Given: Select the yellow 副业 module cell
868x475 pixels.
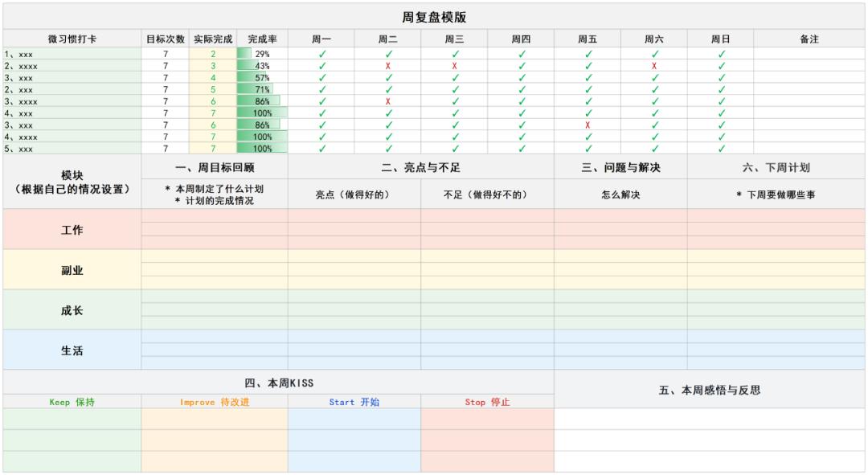Looking at the screenshot, I should pyautogui.click(x=72, y=270).
